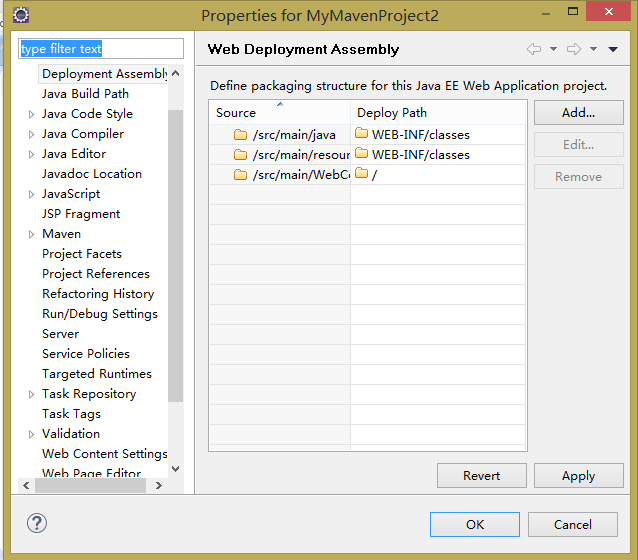638x560 pixels.
Task: Click the forward navigation arrow icon
Action: pos(574,49)
